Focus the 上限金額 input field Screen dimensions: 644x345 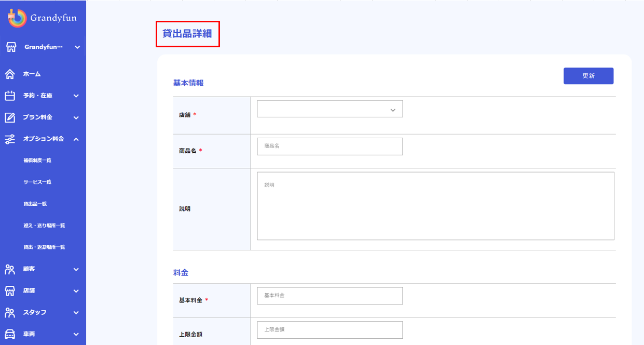tap(330, 330)
